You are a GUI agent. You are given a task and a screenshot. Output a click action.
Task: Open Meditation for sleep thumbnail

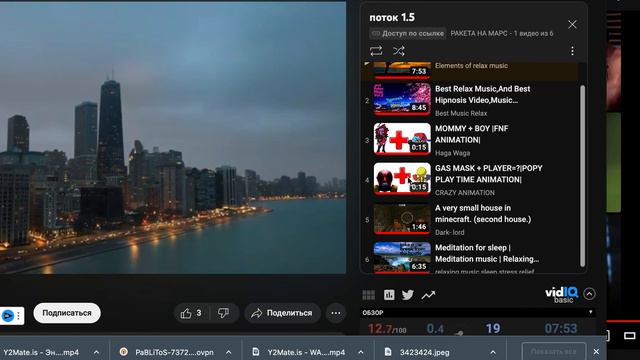pos(402,258)
